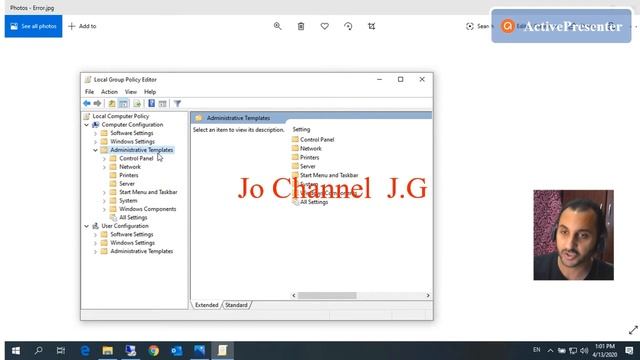640x360 pixels.
Task: Launch Google Chrome from taskbar
Action: click(x=154, y=351)
